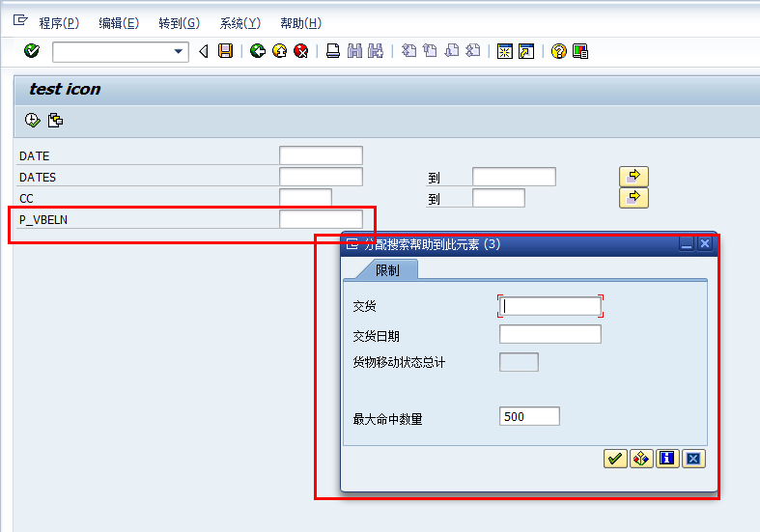Click multiple selection button for CC

pos(633,198)
